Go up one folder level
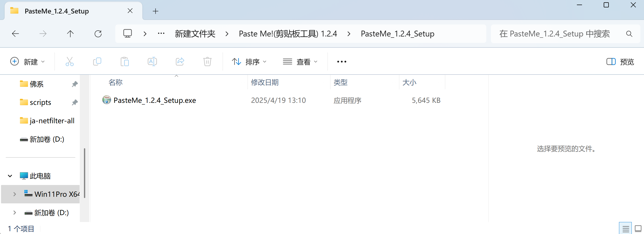Screen dimensions: 644x234 (x=70, y=34)
